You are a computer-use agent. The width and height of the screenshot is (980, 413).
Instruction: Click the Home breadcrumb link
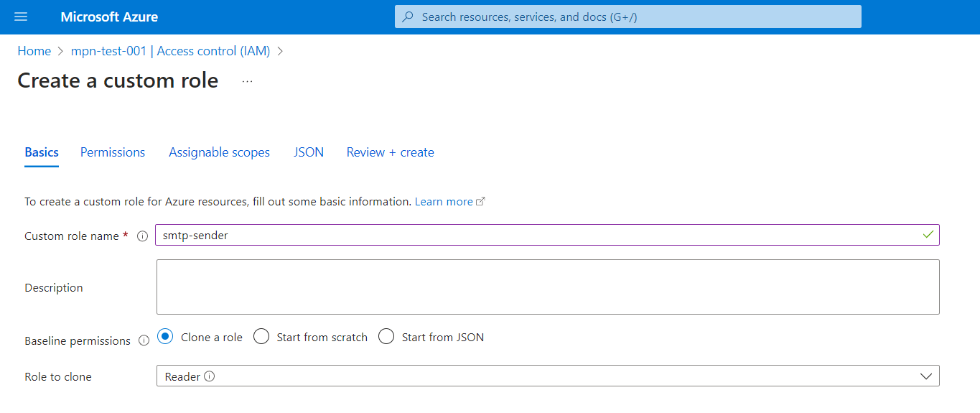(34, 51)
